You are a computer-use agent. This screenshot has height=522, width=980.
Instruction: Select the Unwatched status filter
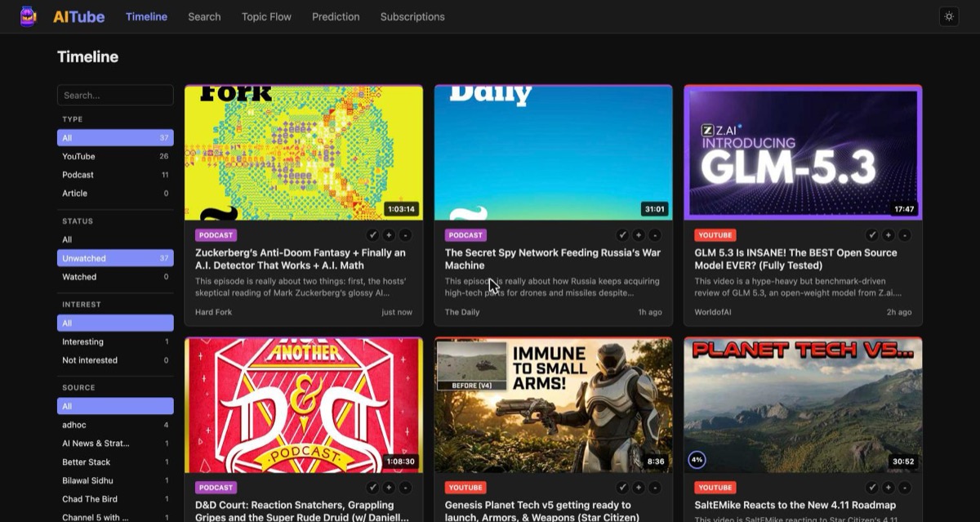(x=115, y=258)
